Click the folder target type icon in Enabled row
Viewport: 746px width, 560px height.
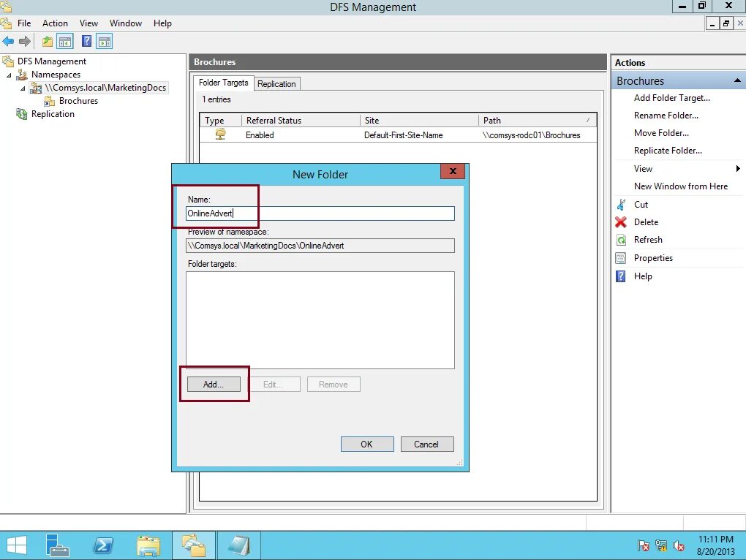point(220,135)
